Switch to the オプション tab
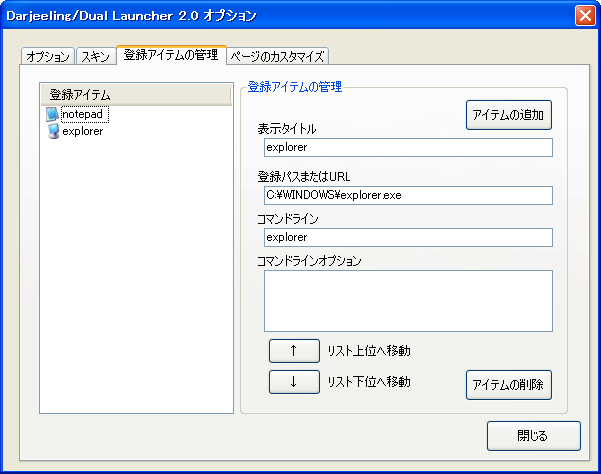 (48, 56)
